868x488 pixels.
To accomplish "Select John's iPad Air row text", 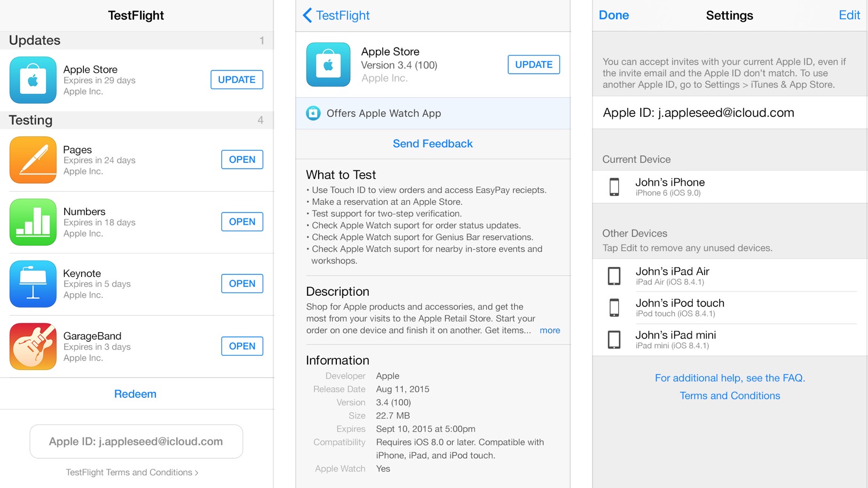I will pyautogui.click(x=672, y=276).
